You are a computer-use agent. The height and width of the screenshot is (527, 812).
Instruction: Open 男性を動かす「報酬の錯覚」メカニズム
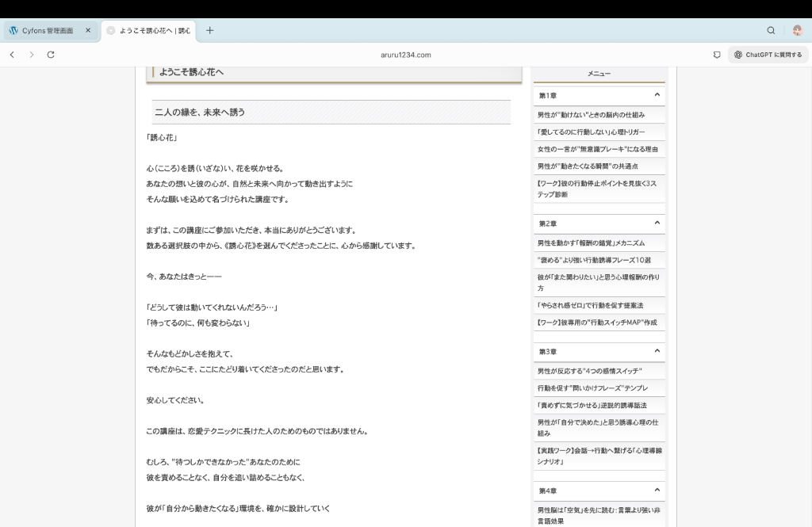(591, 242)
